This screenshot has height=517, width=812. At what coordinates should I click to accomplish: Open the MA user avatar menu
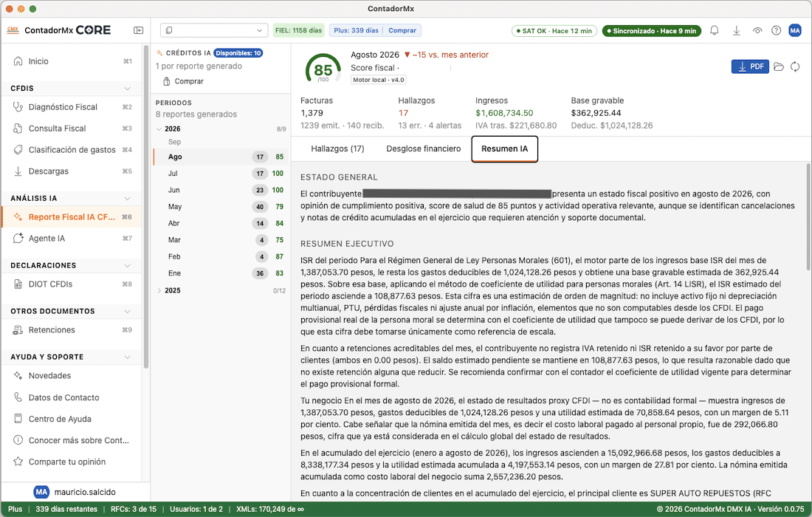click(795, 30)
